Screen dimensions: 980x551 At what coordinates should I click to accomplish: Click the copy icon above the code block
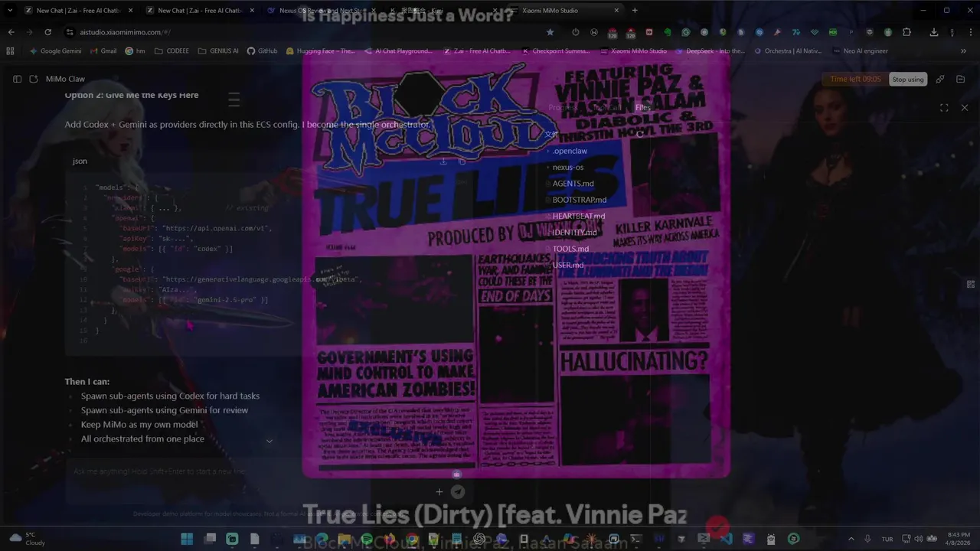[462, 161]
